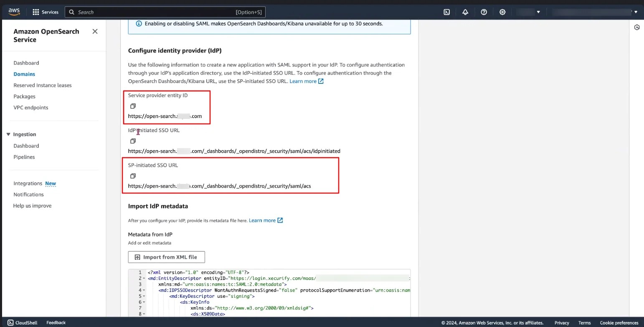Click inside the IdP metadata XML editor
The height and width of the screenshot is (327, 644).
pyautogui.click(x=269, y=293)
